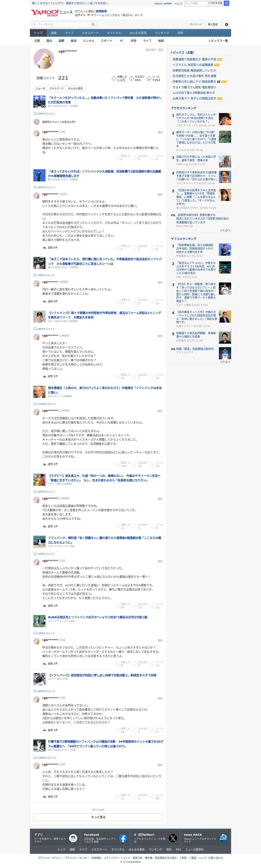Expand 返信 1件 on the 13時間前 comment
261x868 pixels.
click(50, 526)
